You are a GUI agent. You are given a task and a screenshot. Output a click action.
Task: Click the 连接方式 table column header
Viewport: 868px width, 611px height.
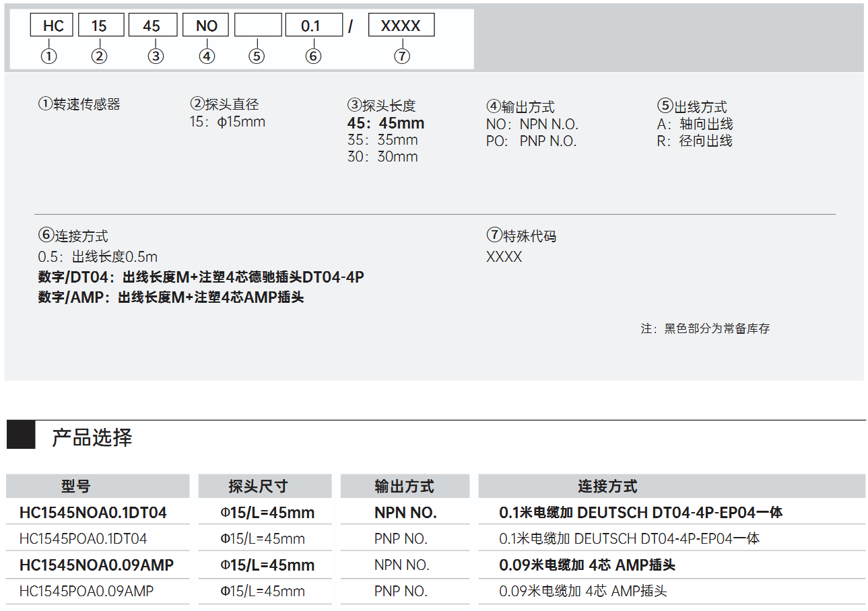(607, 487)
